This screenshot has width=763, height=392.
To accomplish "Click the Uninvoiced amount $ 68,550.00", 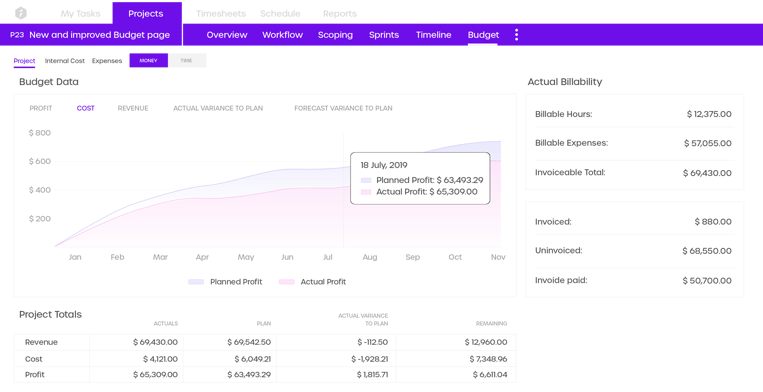I will click(707, 251).
